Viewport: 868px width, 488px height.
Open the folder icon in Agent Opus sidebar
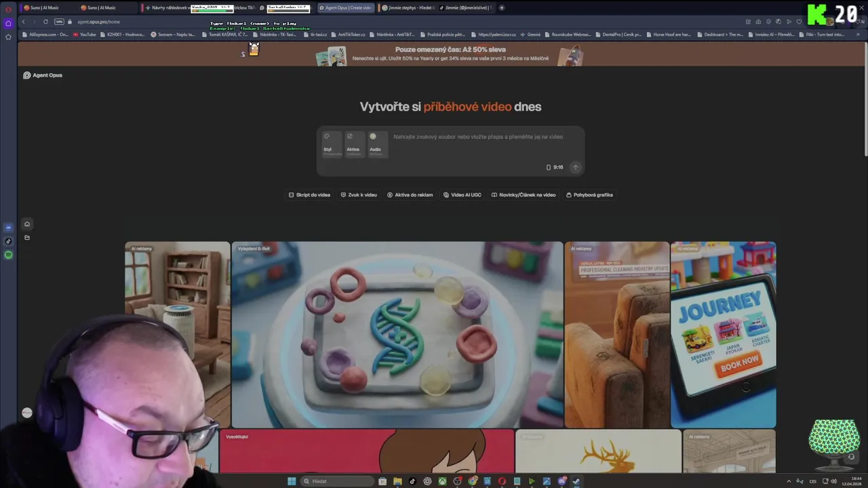[27, 238]
